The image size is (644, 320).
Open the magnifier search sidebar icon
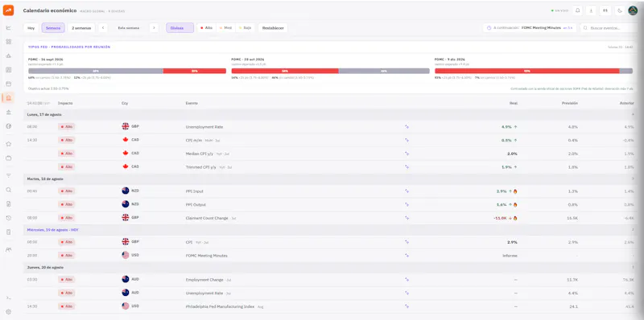coord(8,190)
